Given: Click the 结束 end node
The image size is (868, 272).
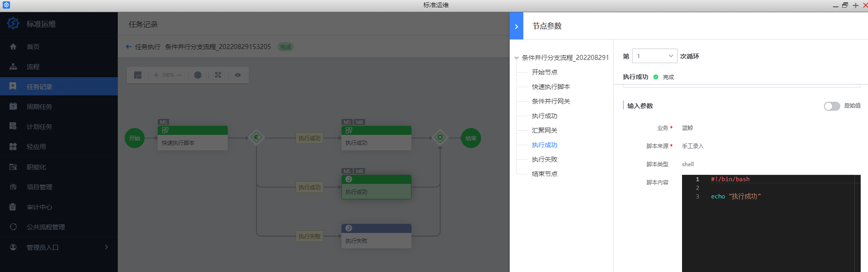Looking at the screenshot, I should pyautogui.click(x=471, y=138).
